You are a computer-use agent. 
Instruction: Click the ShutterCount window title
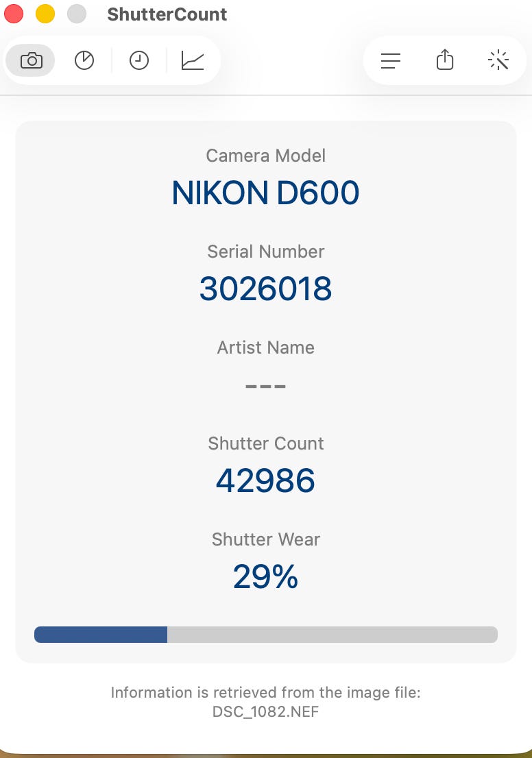click(167, 14)
